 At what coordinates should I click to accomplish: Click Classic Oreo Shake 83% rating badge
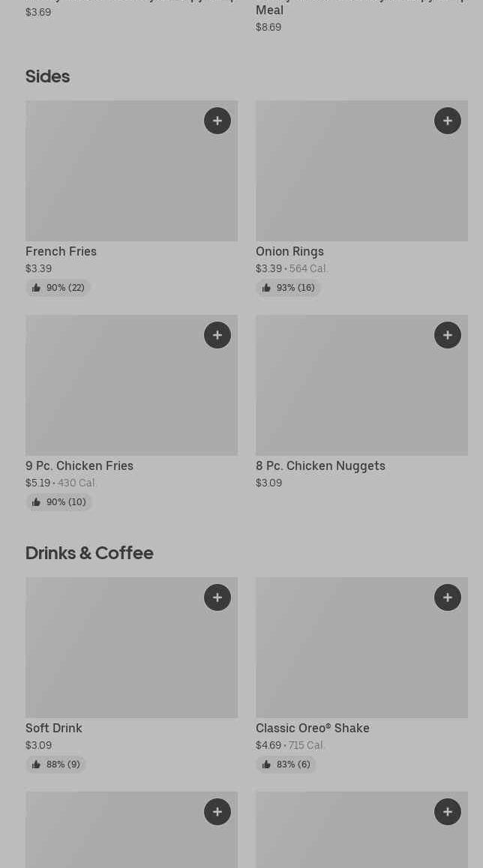pyautogui.click(x=286, y=765)
